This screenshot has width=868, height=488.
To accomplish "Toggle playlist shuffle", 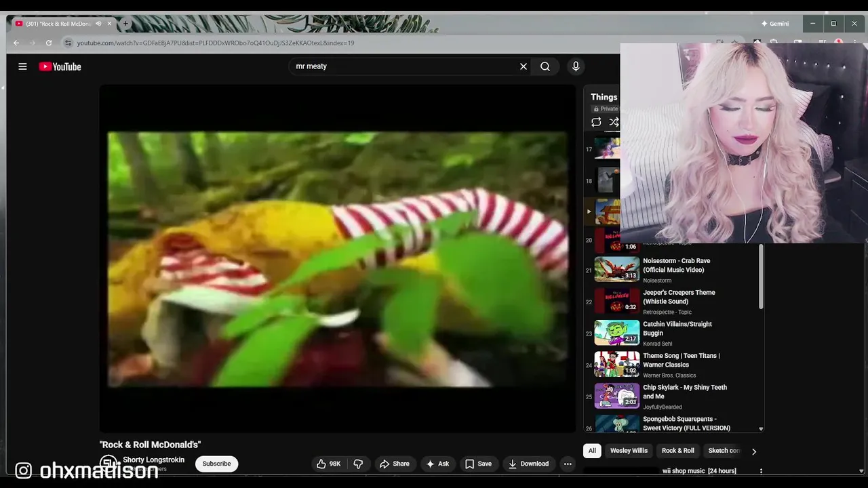I will [614, 122].
